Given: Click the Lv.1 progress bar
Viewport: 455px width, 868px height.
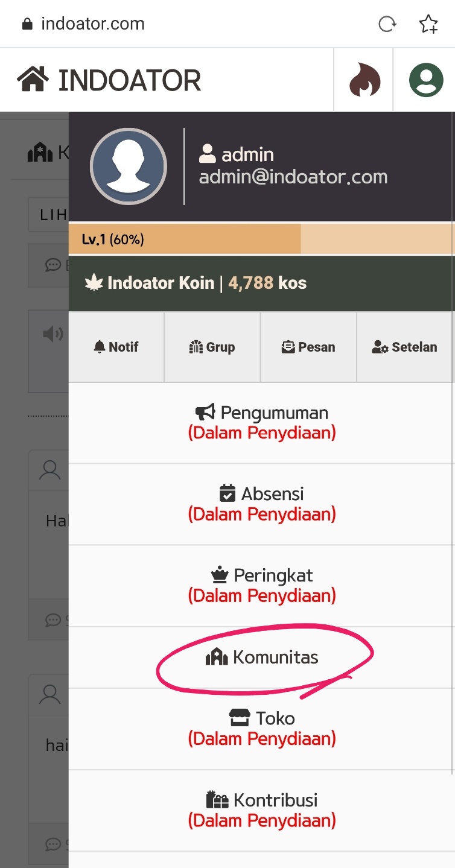Looking at the screenshot, I should (x=262, y=239).
